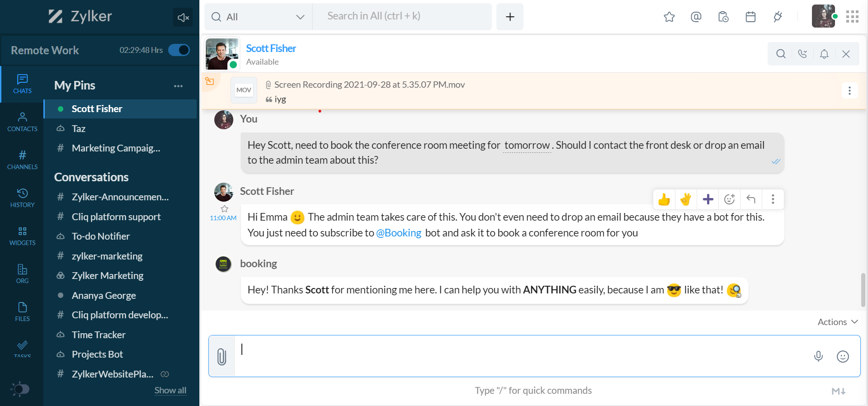Star Scott Fisher's 11:00 AM message

(224, 208)
